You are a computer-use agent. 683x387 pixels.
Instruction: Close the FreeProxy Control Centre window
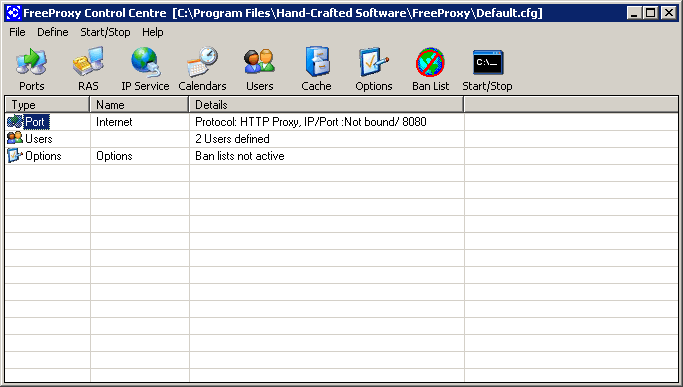(x=669, y=13)
